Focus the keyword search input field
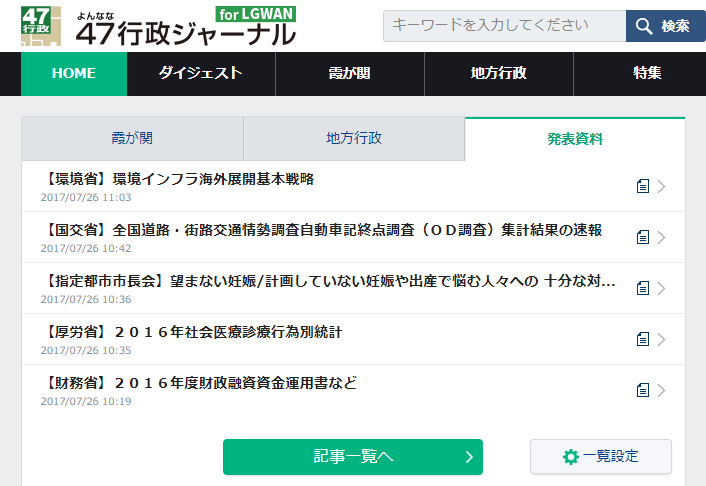Image resolution: width=706 pixels, height=486 pixels. coord(504,27)
